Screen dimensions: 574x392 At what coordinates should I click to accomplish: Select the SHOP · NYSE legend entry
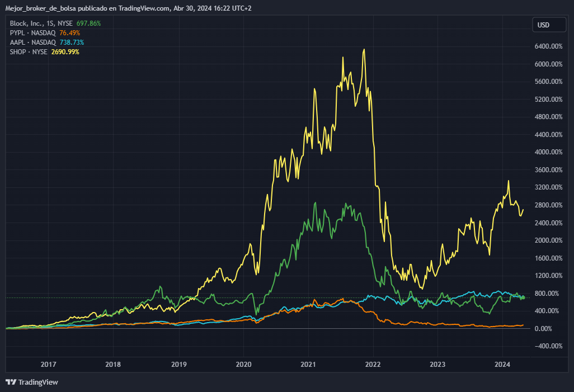tap(29, 52)
